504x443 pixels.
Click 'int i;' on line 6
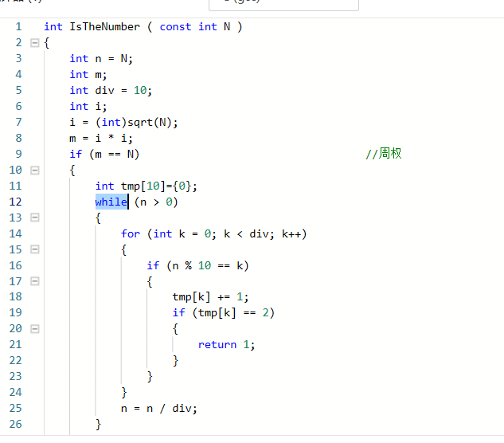click(88, 107)
